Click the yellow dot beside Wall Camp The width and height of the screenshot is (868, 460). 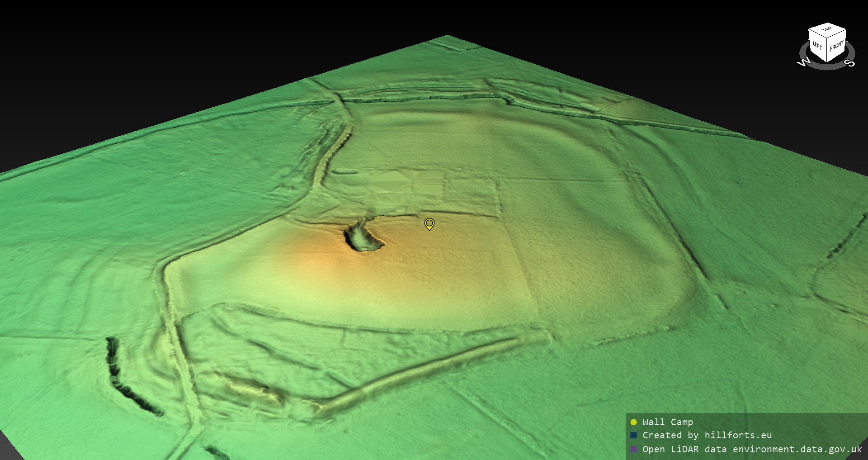(x=633, y=422)
